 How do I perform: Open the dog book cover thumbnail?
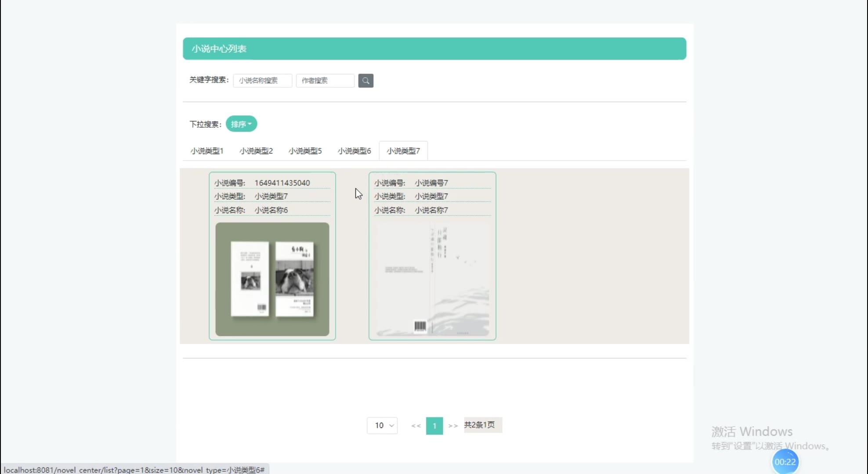click(272, 279)
